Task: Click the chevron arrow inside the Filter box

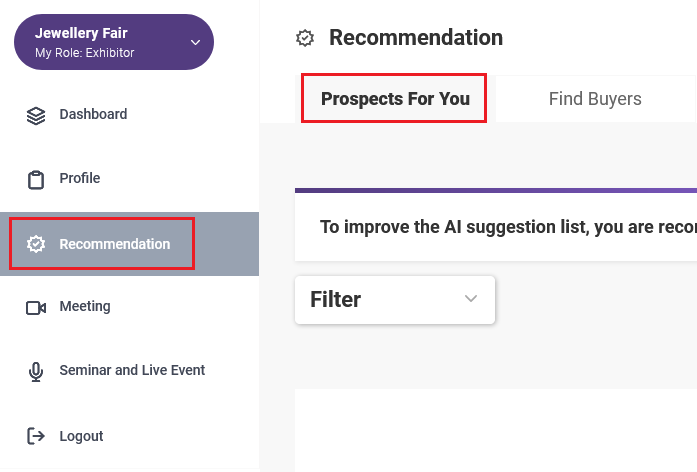Action: click(471, 298)
